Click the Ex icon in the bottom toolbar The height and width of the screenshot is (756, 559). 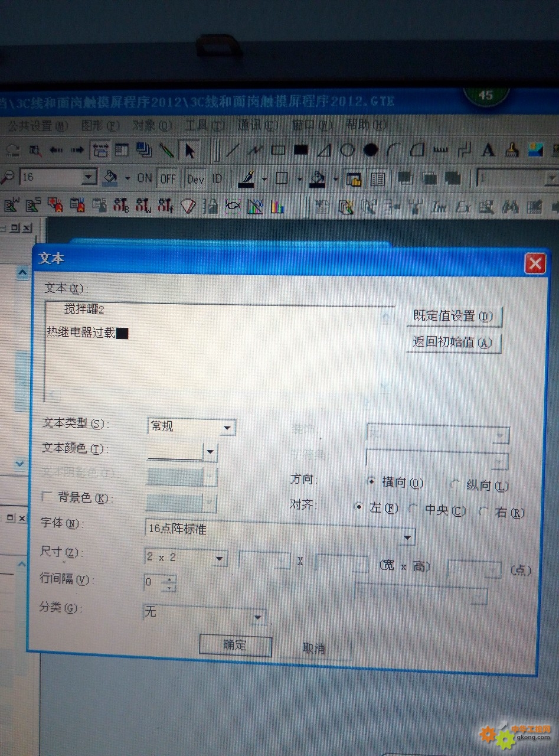(x=463, y=207)
